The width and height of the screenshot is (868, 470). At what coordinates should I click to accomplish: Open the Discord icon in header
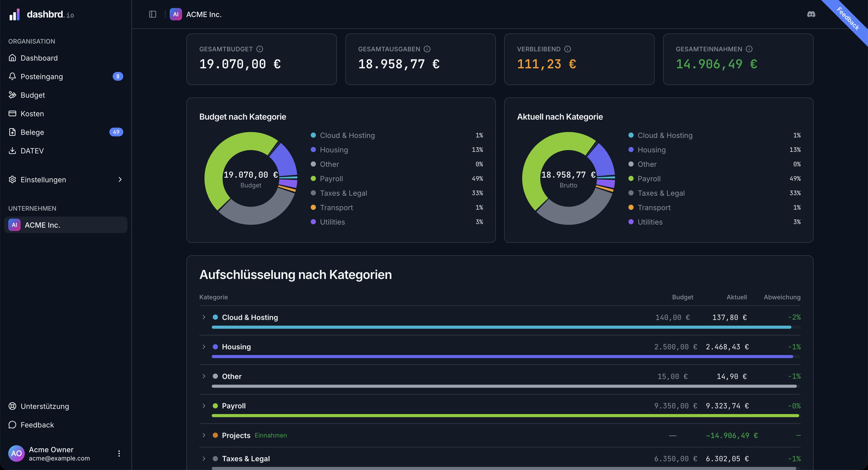[x=811, y=14]
